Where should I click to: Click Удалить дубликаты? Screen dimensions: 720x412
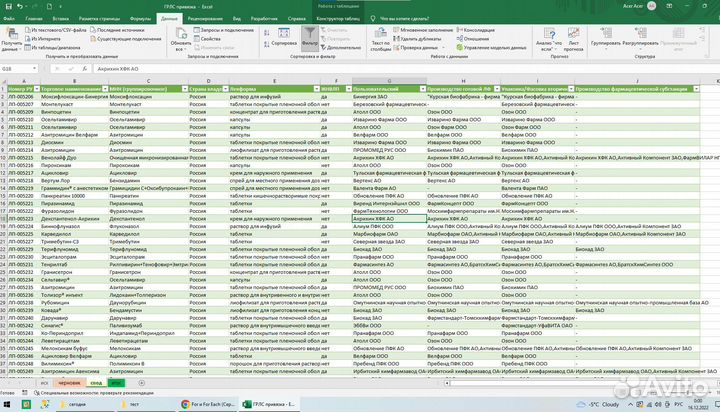pos(417,39)
